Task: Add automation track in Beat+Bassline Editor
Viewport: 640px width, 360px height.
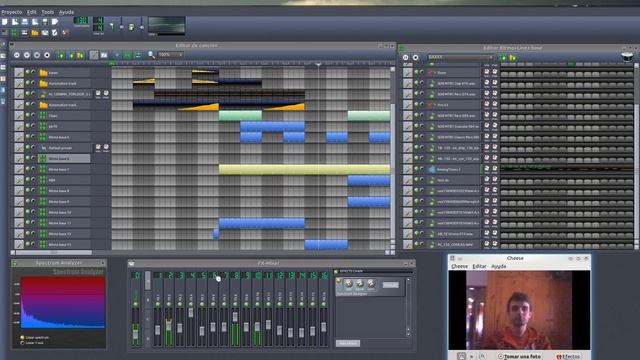Action: pyautogui.click(x=513, y=58)
